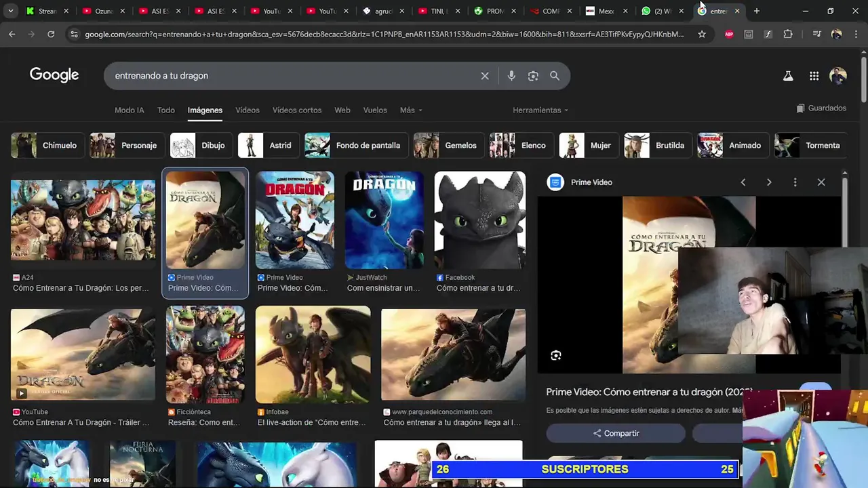Filter images by Personaje chip

tap(127, 145)
